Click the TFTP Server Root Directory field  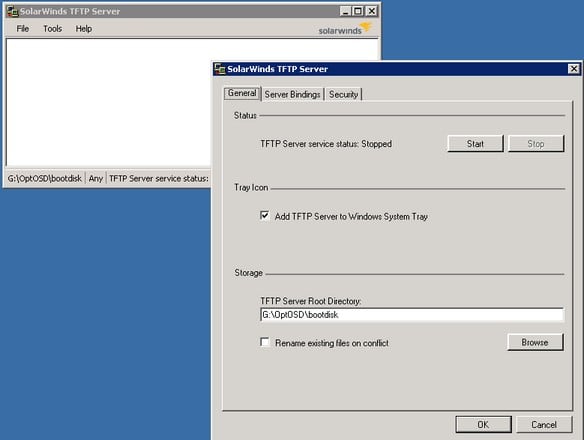(412, 315)
